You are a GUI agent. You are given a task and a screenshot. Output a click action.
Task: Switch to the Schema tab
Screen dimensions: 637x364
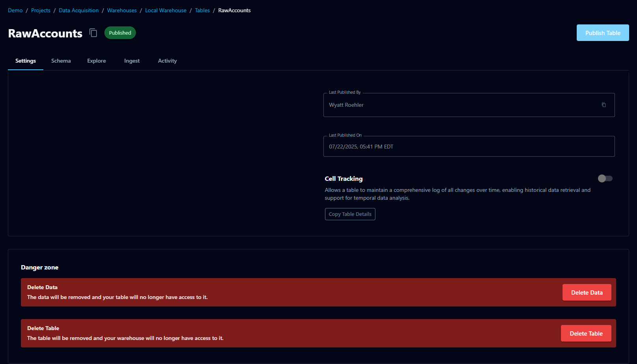click(x=61, y=61)
